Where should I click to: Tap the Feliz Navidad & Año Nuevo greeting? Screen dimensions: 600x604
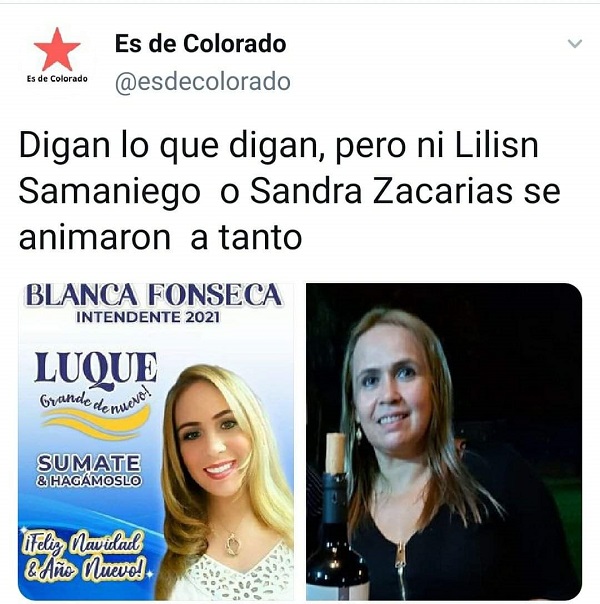85,557
